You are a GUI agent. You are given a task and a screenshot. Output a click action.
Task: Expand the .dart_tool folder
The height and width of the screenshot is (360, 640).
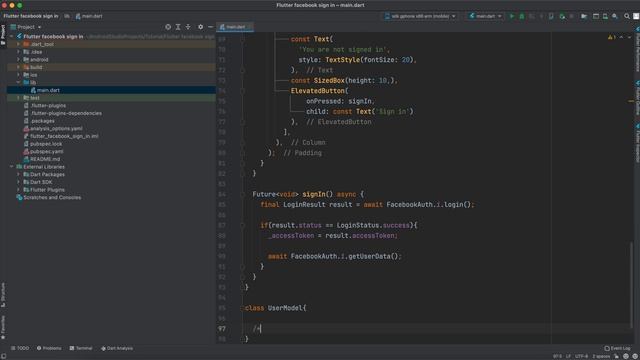pyautogui.click(x=18, y=44)
